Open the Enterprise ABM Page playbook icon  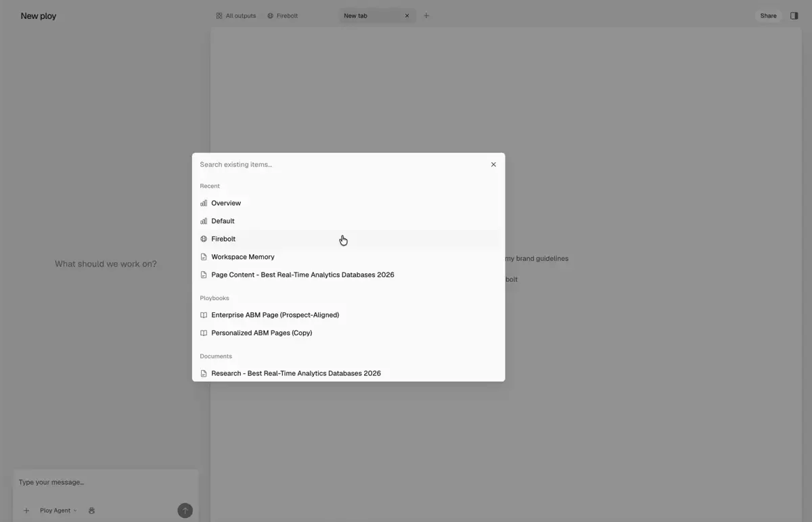[204, 315]
